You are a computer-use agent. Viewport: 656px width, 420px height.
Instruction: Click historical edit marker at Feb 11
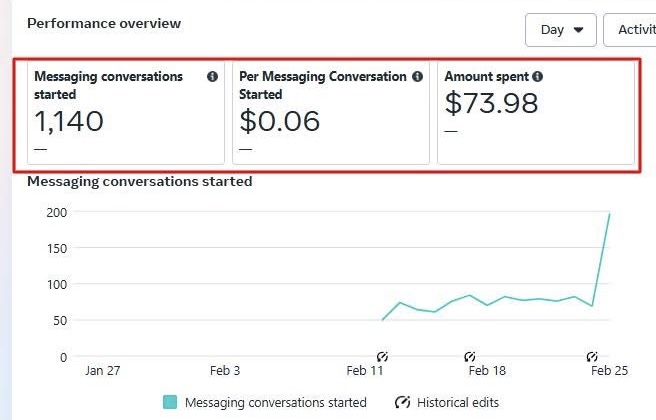382,356
